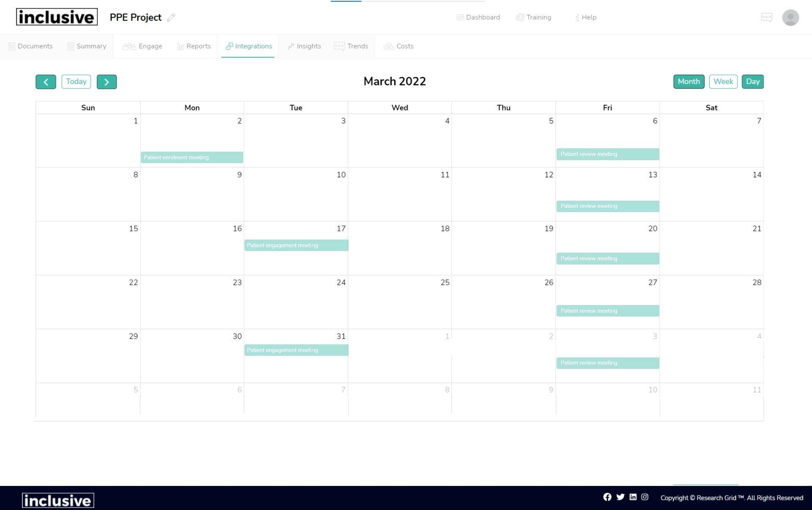Select the Summary tab icon
The height and width of the screenshot is (510, 812).
70,46
